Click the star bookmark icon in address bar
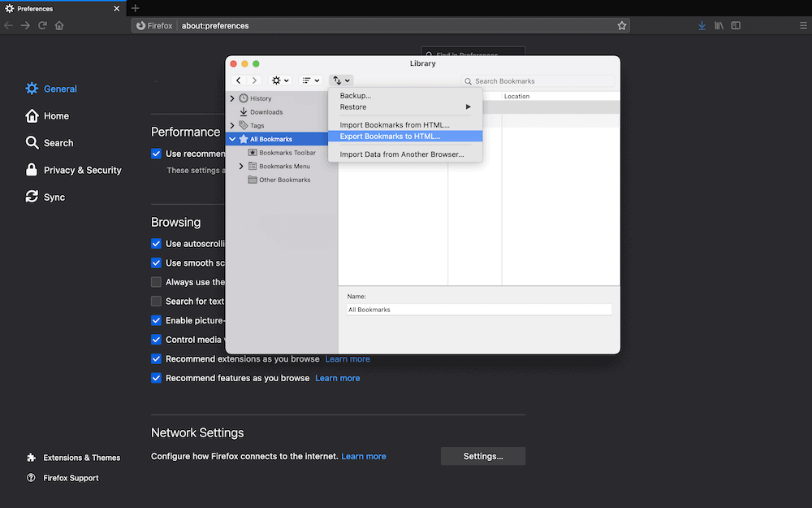 622,25
